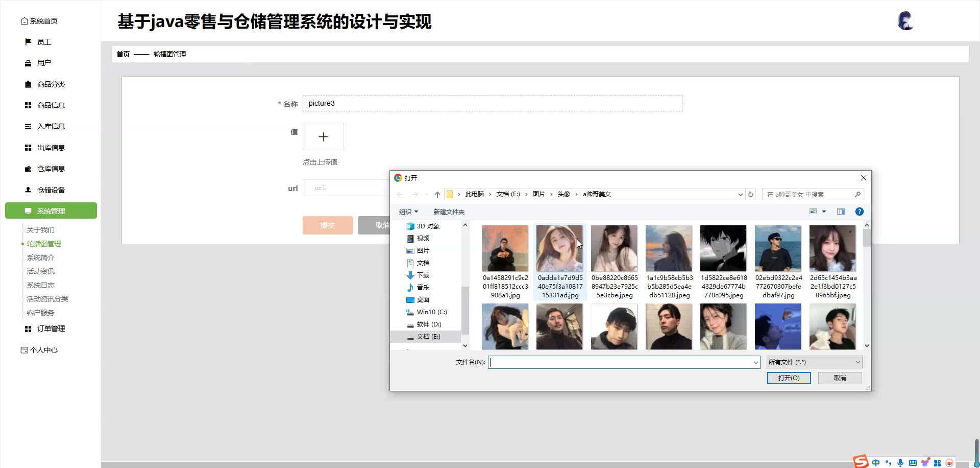Go up one folder level in file dialog
Screen dimensions: 980x468
(x=437, y=194)
